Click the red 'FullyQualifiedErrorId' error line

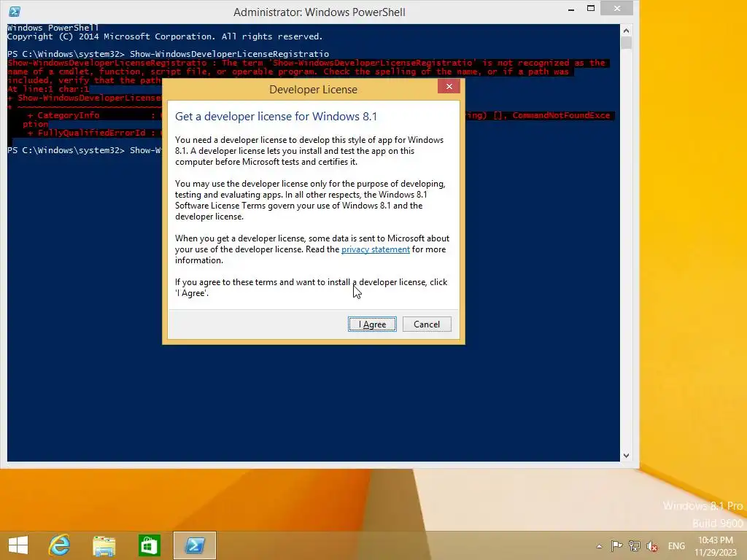94,133
